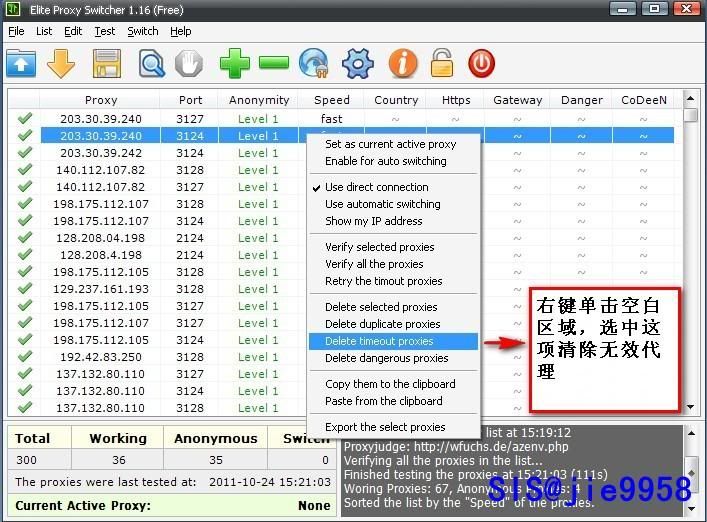707x522 pixels.
Task: Open the Switch menu
Action: [x=142, y=31]
